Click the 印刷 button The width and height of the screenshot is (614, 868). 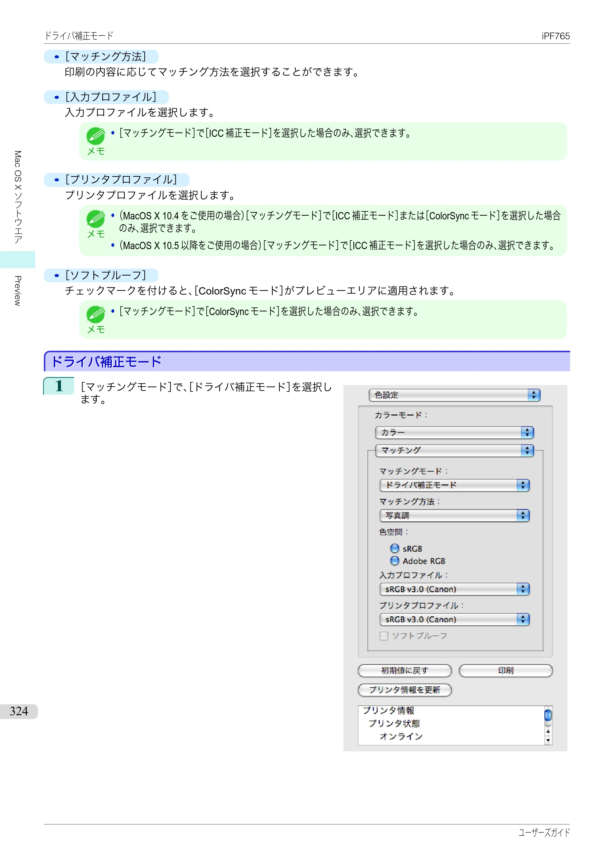click(506, 671)
